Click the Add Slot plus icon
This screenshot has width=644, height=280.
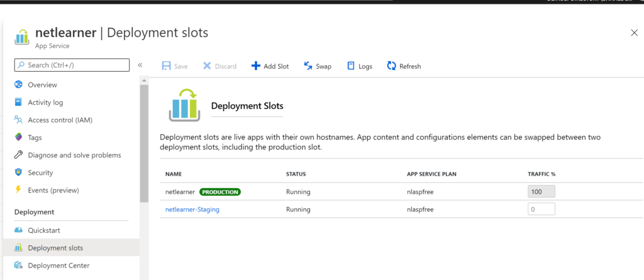256,66
